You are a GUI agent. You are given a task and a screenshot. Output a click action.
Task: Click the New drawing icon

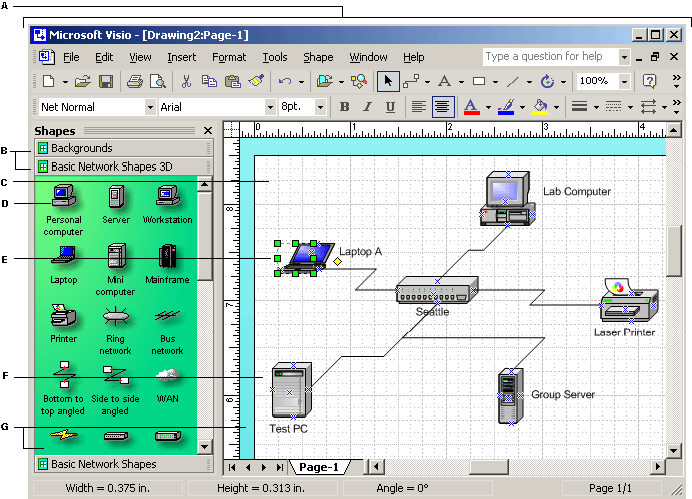(49, 81)
